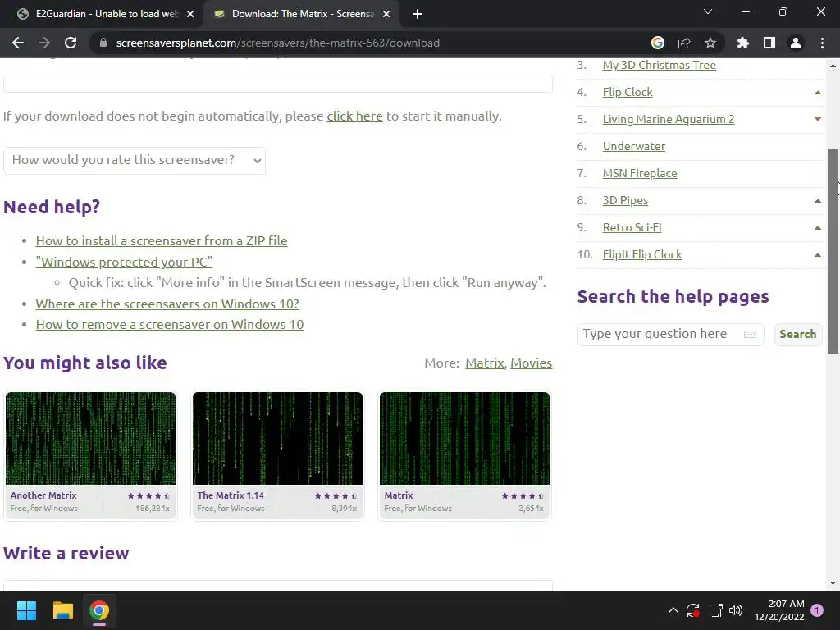Click down-trend arrow beside Living Marine Aquarium 2
Viewport: 840px width, 630px height.
tap(818, 119)
